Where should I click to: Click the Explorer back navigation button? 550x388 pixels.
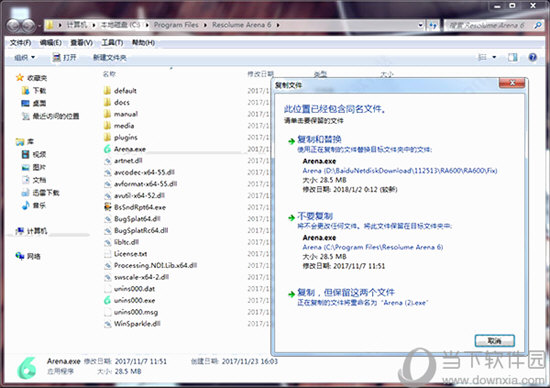[14, 26]
